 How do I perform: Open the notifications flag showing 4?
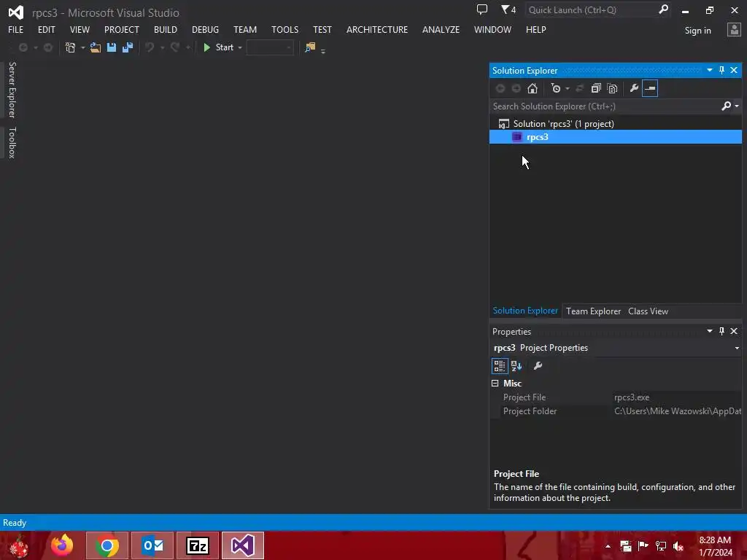click(508, 9)
